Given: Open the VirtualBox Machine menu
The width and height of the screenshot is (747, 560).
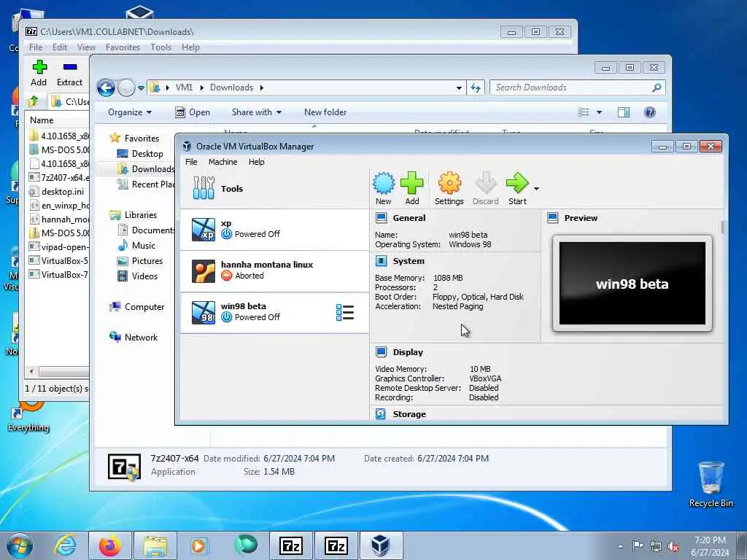Looking at the screenshot, I should point(222,162).
